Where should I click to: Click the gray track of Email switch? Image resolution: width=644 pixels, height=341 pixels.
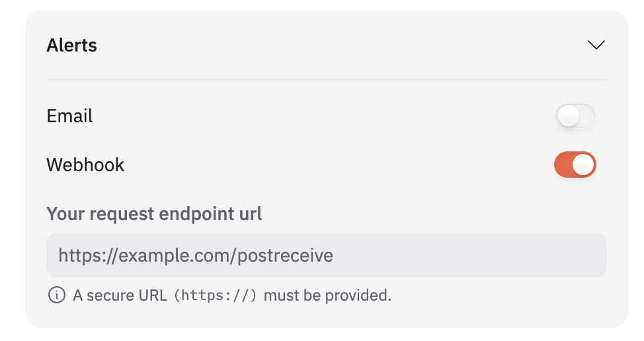(x=587, y=116)
